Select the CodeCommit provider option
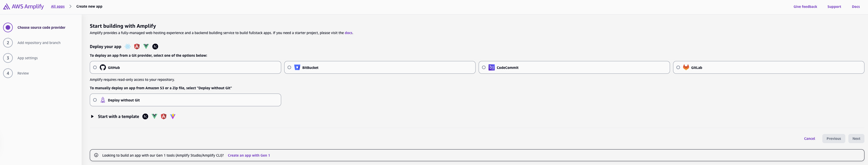The height and width of the screenshot is (165, 868). 483,67
